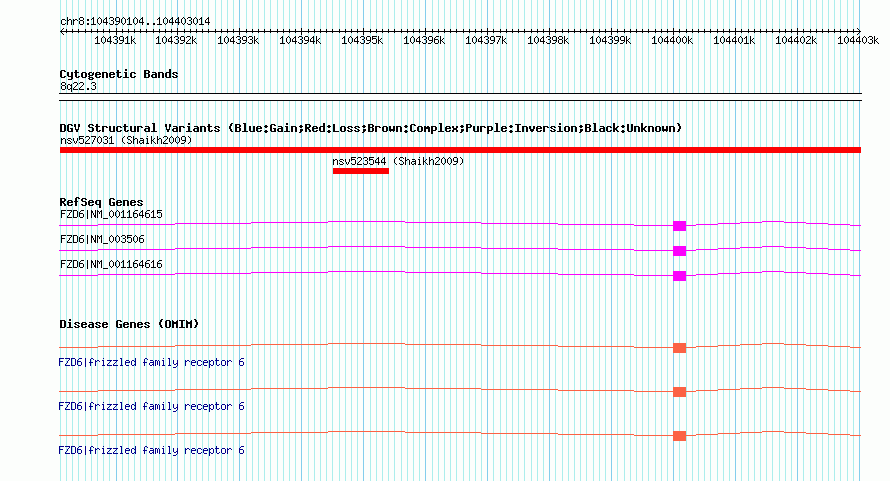
Task: Click the nsv523544 red variant bar
Action: (x=361, y=171)
